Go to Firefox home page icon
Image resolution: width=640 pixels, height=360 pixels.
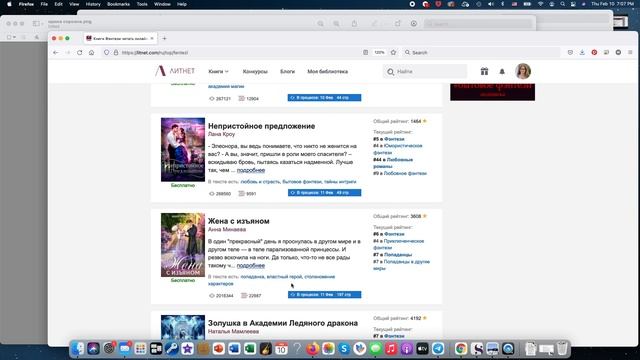(x=91, y=53)
